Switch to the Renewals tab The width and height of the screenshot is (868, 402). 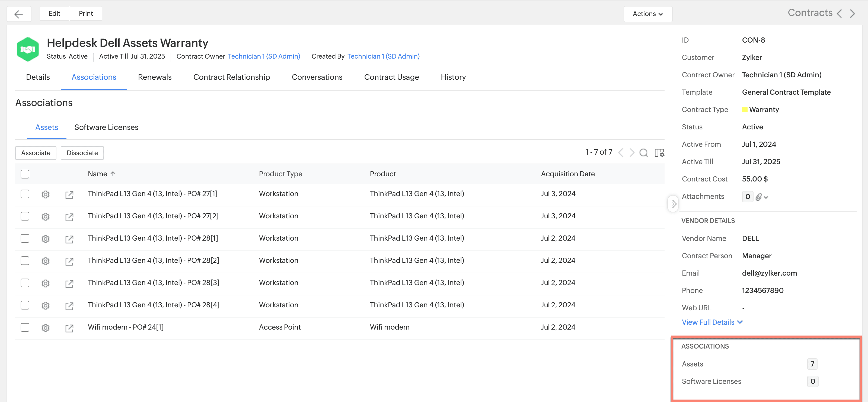(155, 77)
